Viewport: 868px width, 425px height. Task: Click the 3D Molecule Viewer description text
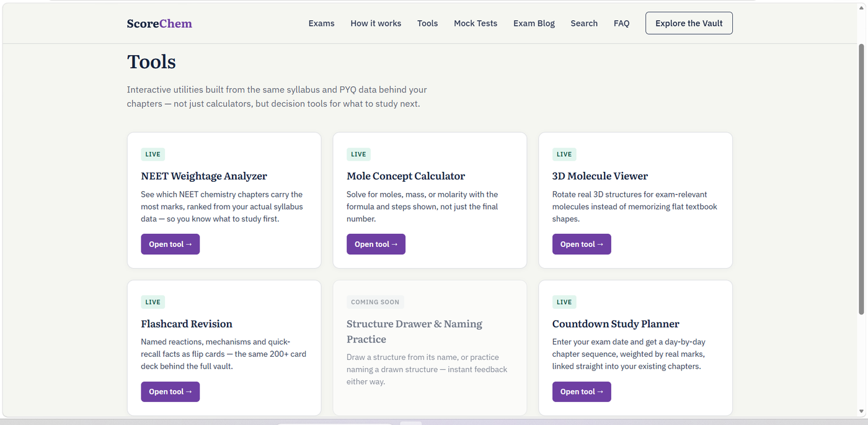pyautogui.click(x=634, y=207)
